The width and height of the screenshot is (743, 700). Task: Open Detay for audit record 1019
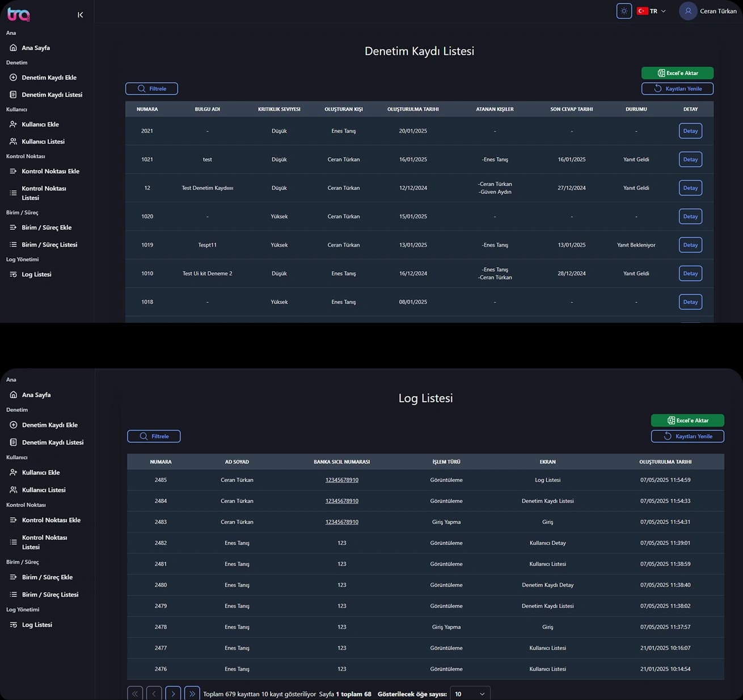[690, 245]
